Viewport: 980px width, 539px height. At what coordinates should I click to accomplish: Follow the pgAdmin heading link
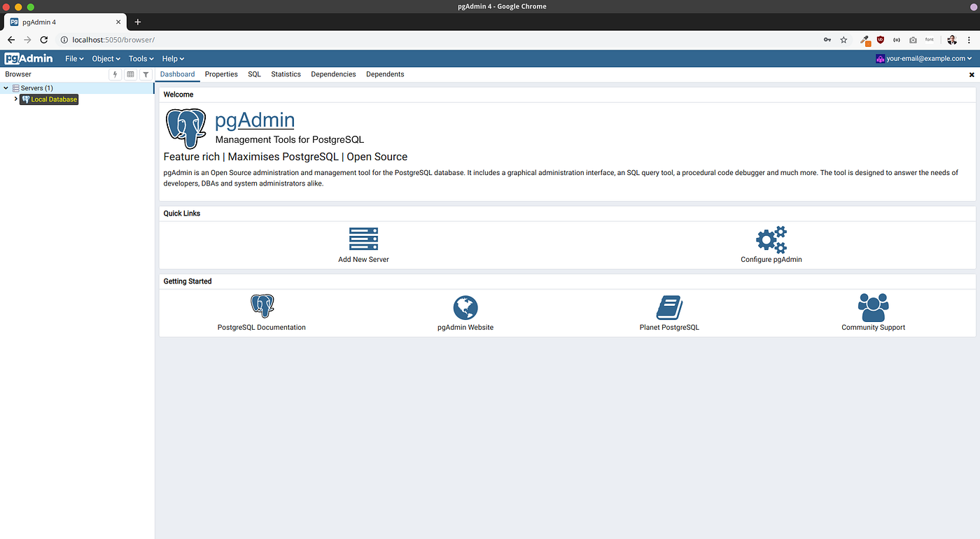pos(254,120)
